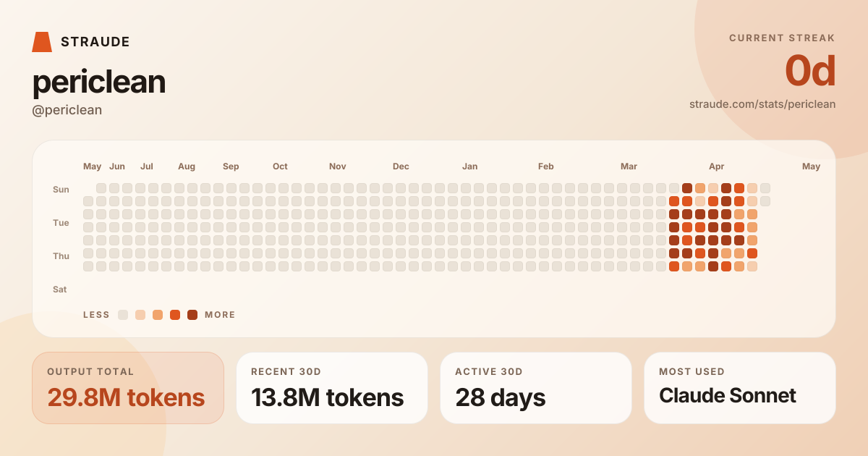The width and height of the screenshot is (868, 456).
Task: Click the periclean profile heading
Action: [99, 82]
